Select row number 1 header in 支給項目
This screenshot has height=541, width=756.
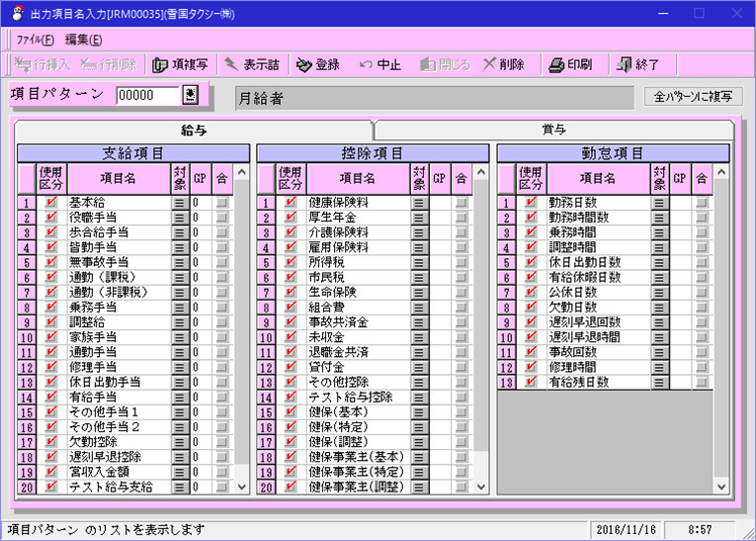(27, 203)
